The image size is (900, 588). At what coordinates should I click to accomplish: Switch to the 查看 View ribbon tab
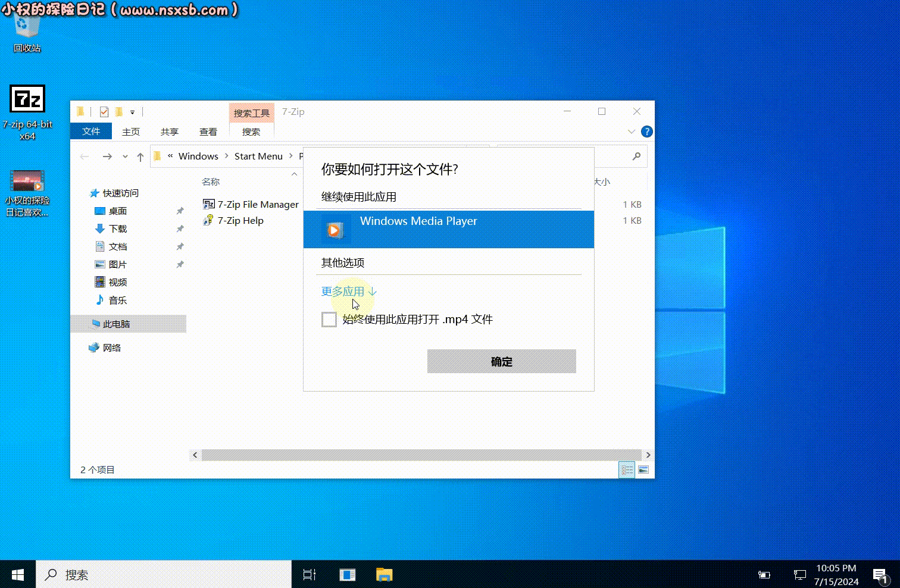[x=208, y=132]
